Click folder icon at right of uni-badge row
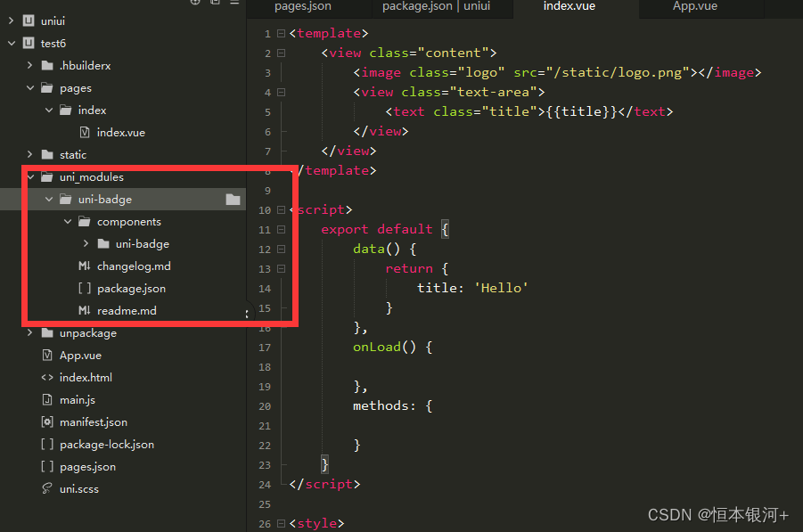 click(x=233, y=200)
